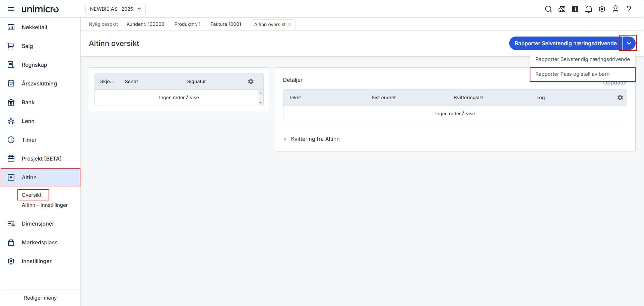This screenshot has width=644, height=306.
Task: Open the dashboard chart icon in top bar
Action: (562, 9)
